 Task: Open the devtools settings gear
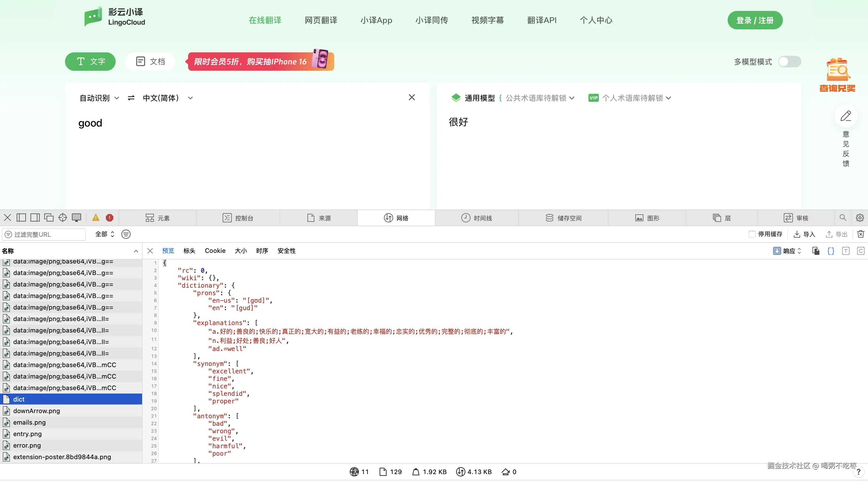click(x=860, y=218)
